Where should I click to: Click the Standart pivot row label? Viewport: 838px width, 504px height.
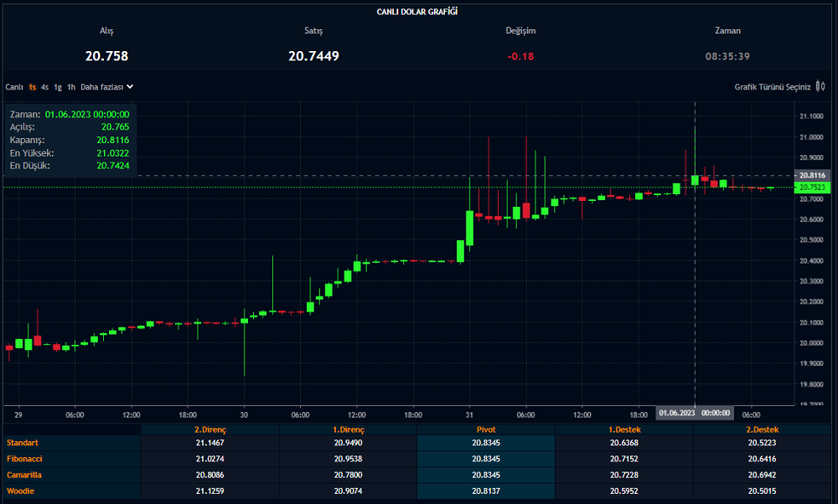point(22,443)
